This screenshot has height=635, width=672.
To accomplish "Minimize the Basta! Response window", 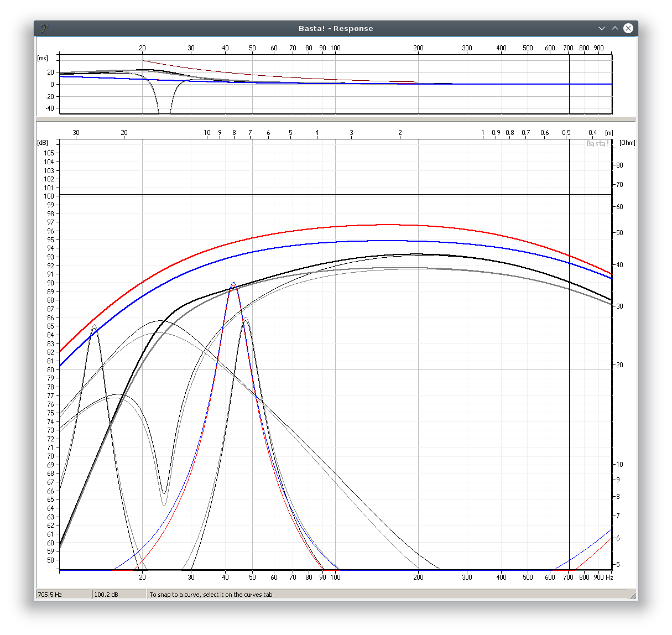I will (602, 28).
